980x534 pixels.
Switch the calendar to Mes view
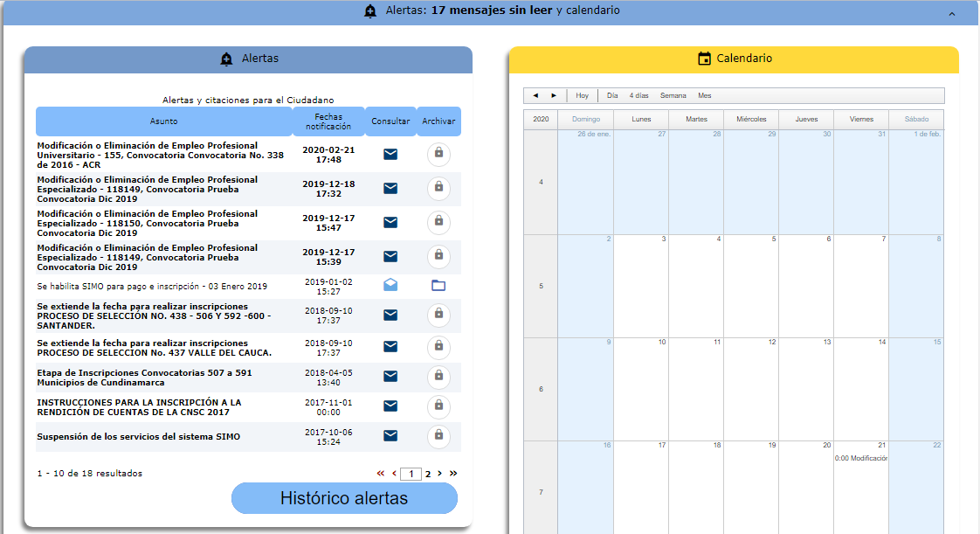705,95
